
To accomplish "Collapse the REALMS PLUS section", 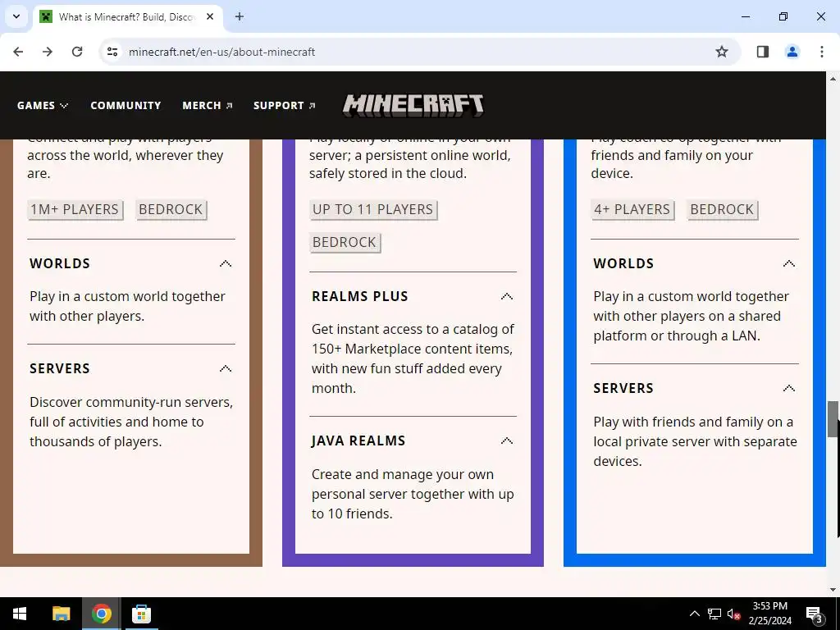I will click(507, 296).
